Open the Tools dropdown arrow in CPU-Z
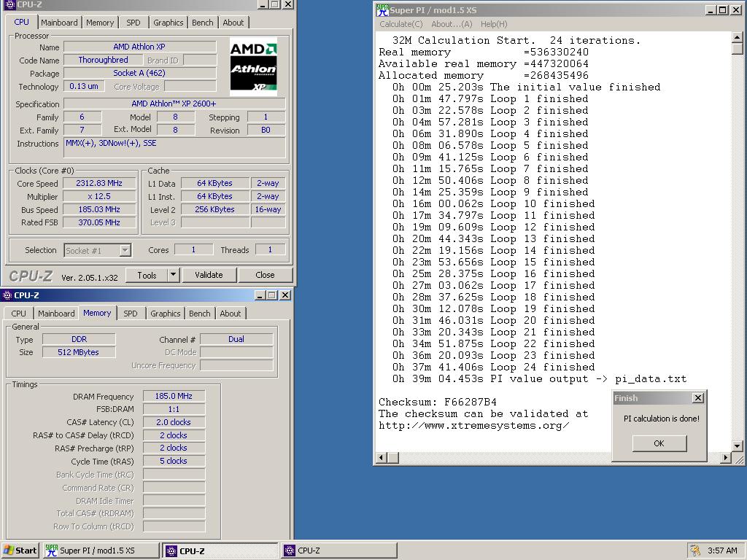The image size is (747, 560). (x=173, y=275)
